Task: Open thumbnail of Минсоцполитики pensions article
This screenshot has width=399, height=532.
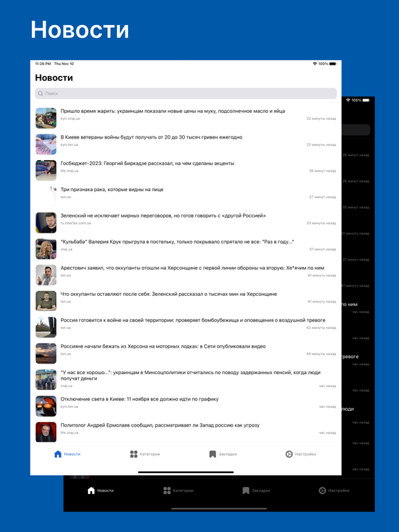Action: [46, 380]
